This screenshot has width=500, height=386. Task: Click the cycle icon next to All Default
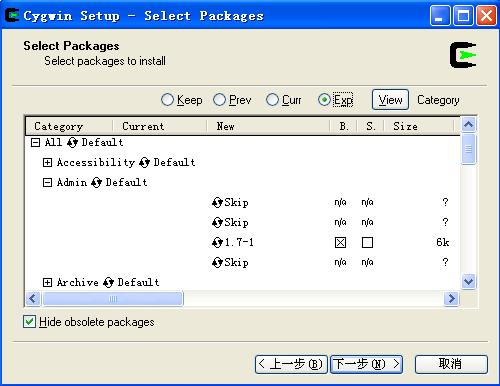(x=72, y=143)
